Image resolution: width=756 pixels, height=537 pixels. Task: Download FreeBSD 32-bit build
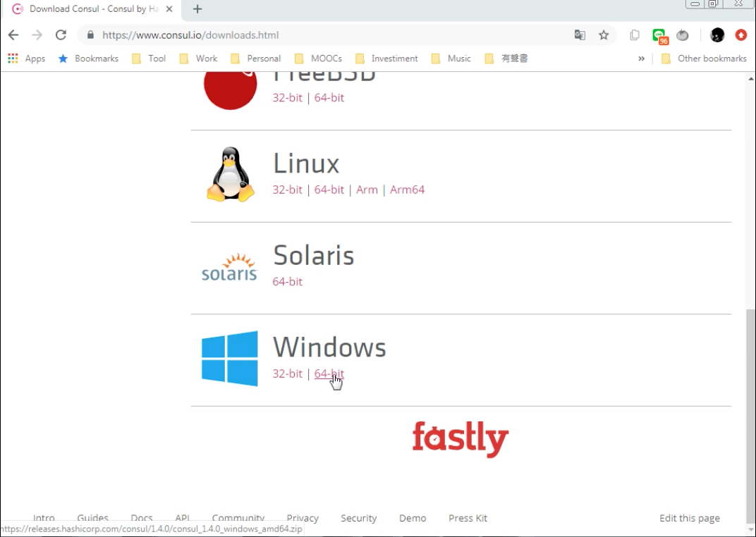(x=287, y=98)
